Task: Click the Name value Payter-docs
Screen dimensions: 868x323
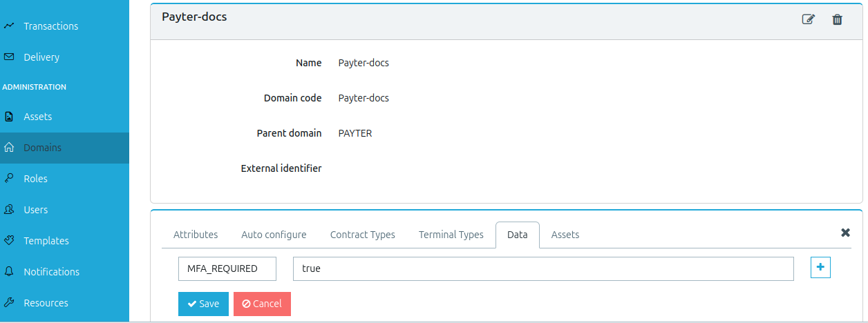Action: [364, 63]
